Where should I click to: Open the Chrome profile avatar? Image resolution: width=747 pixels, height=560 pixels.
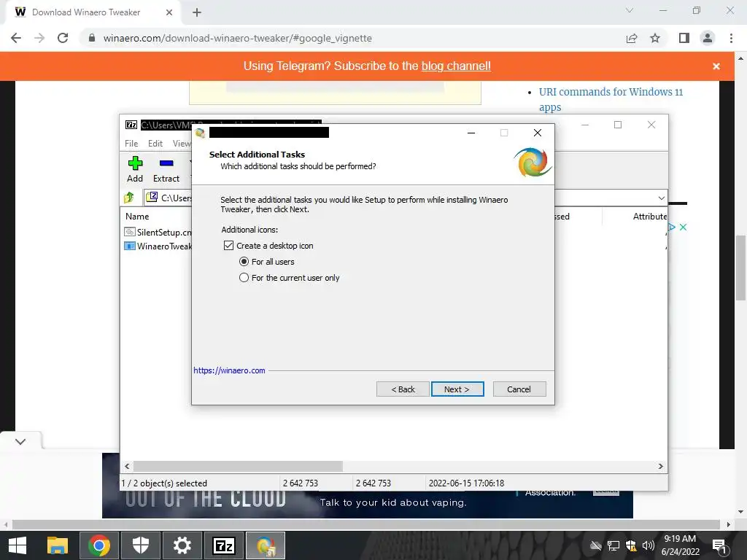(x=708, y=38)
